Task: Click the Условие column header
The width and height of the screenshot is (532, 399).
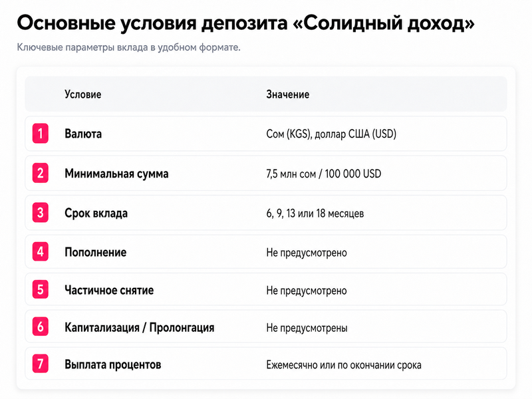Action: [x=83, y=94]
